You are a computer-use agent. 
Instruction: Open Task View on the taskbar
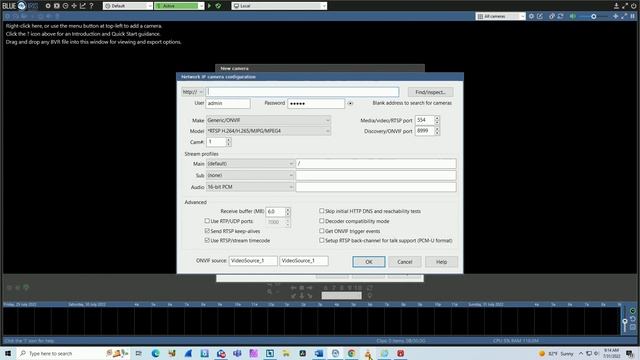pos(139,353)
